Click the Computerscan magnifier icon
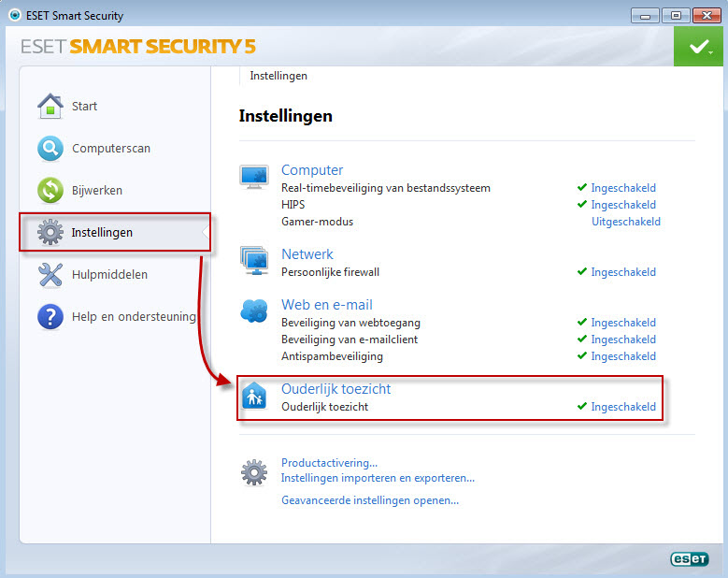This screenshot has width=728, height=578. (x=50, y=148)
